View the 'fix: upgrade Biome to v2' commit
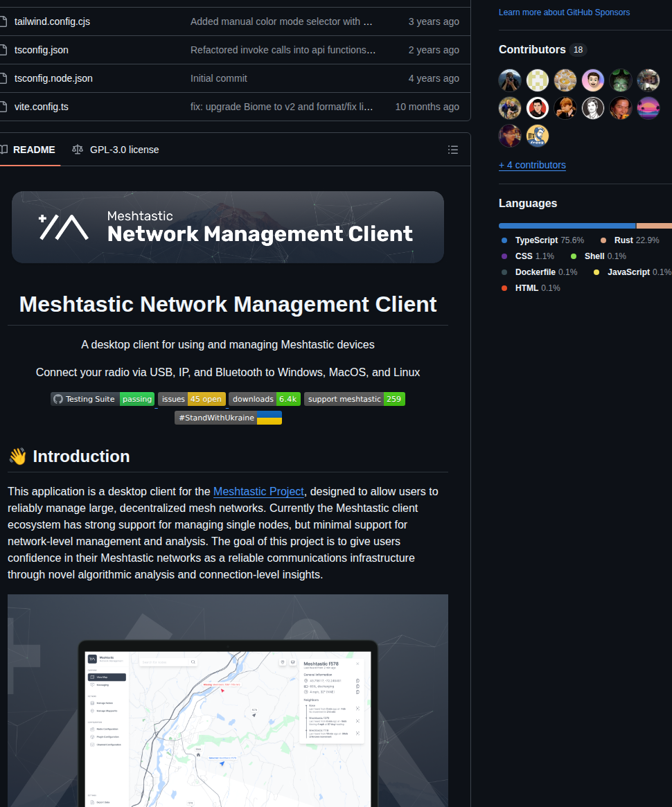 pos(281,107)
